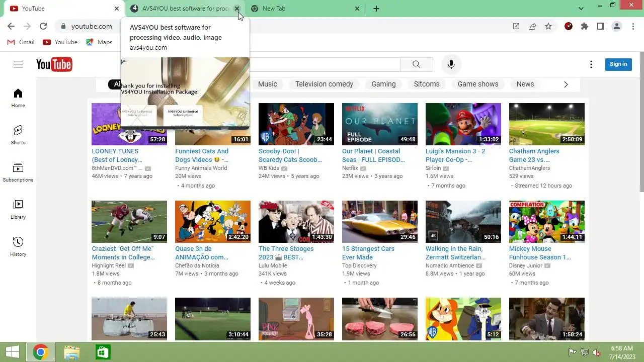Reload the page with the refresh icon

pos(43,26)
